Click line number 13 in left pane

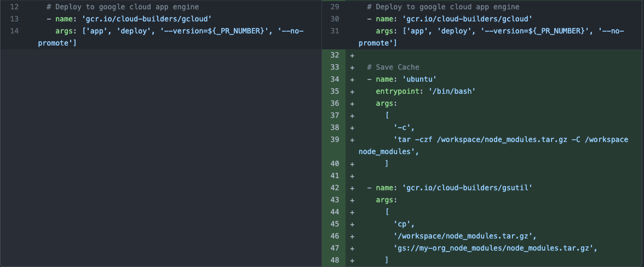tap(14, 19)
